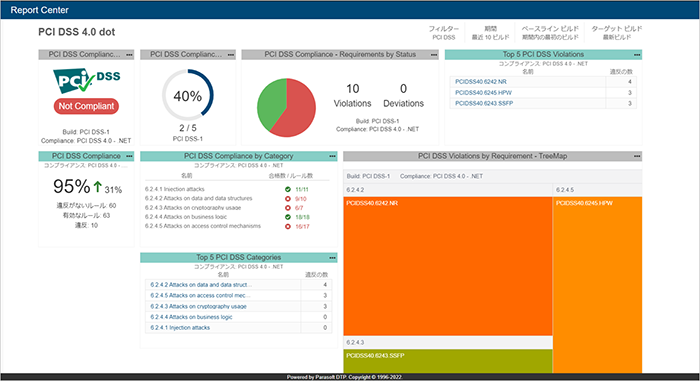The width and height of the screenshot is (700, 381).
Task: Click the 18/18 pass count
Action: (302, 217)
